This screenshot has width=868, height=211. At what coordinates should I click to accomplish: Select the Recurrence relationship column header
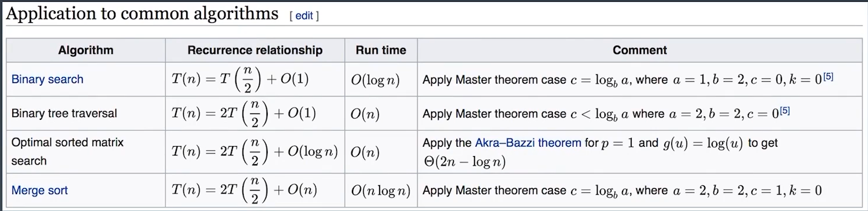click(x=255, y=50)
